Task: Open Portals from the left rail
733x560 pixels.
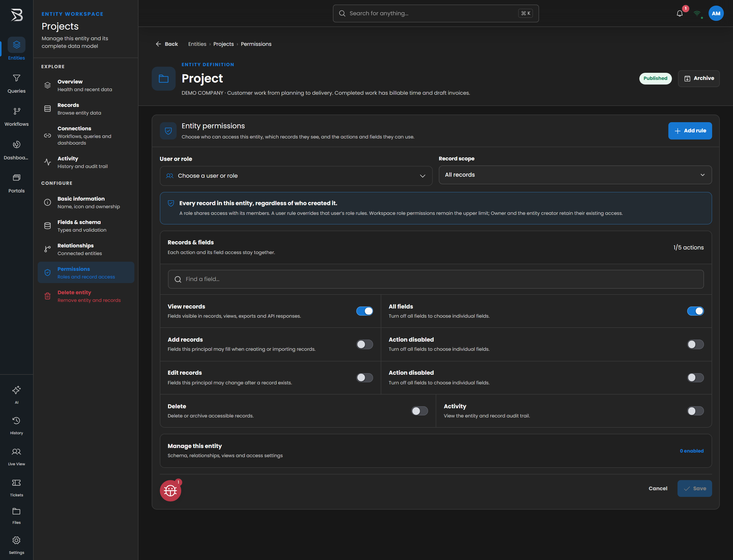Action: (x=16, y=183)
